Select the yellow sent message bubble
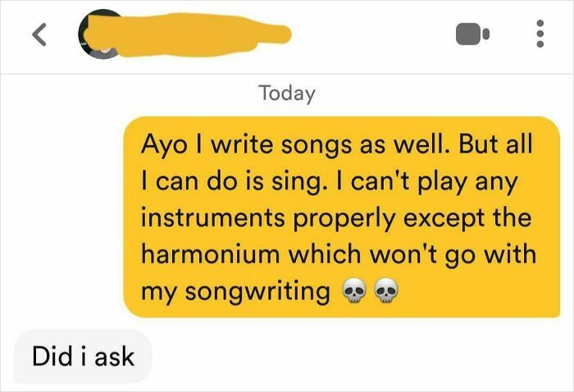 coord(342,217)
